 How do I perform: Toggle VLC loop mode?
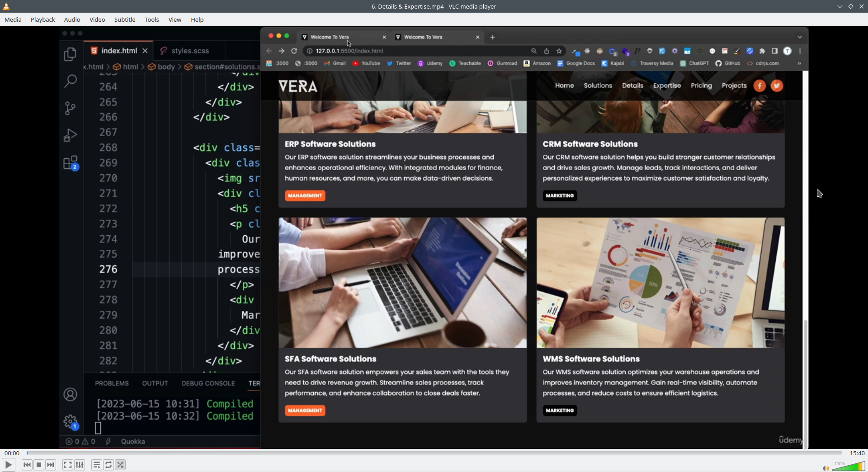coord(108,465)
